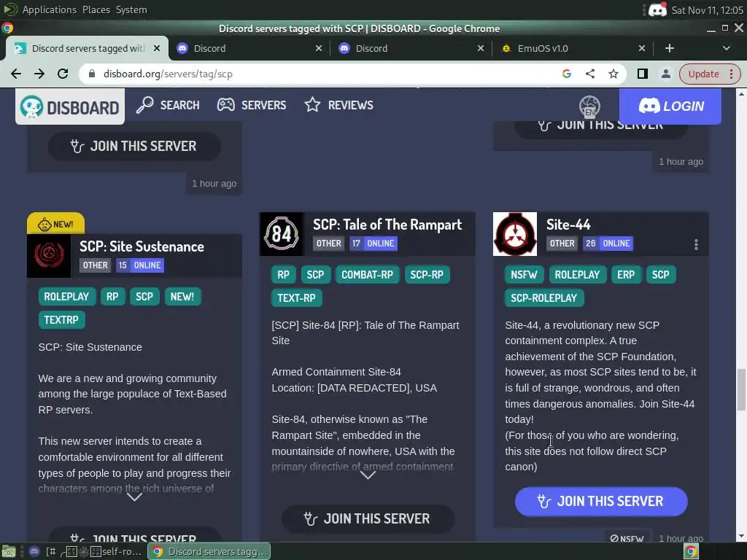Select the NEW! tag on Site Sustenance
The height and width of the screenshot is (560, 747).
coord(182,297)
